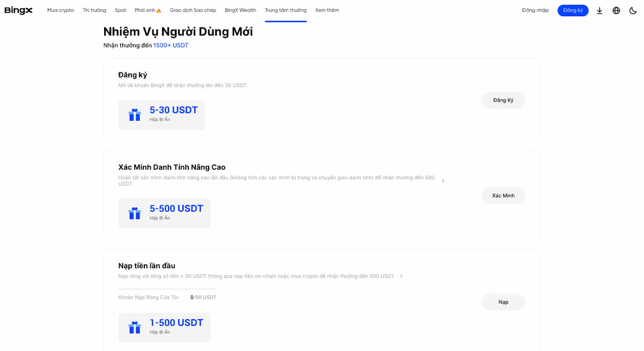Click the Nạp deposit button
The image size is (644, 351).
pos(503,302)
